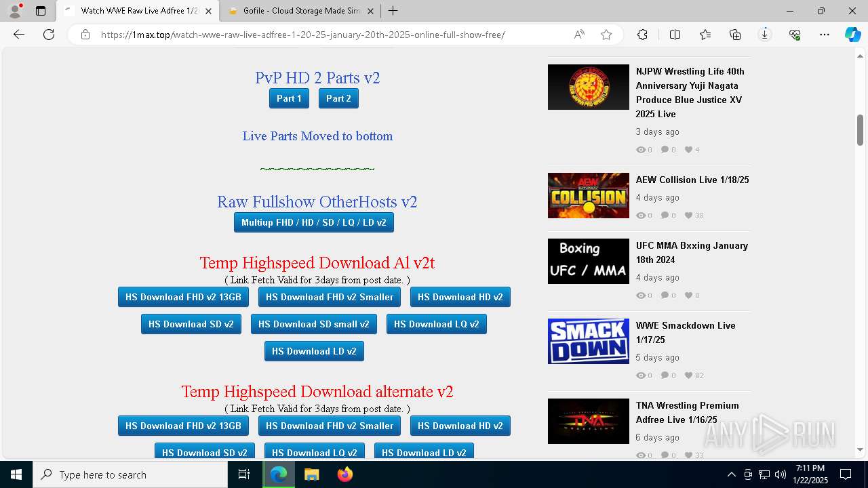Click HS Download FHD v2 13GB under alternate v2
Image resolution: width=868 pixels, height=488 pixels.
pyautogui.click(x=183, y=426)
